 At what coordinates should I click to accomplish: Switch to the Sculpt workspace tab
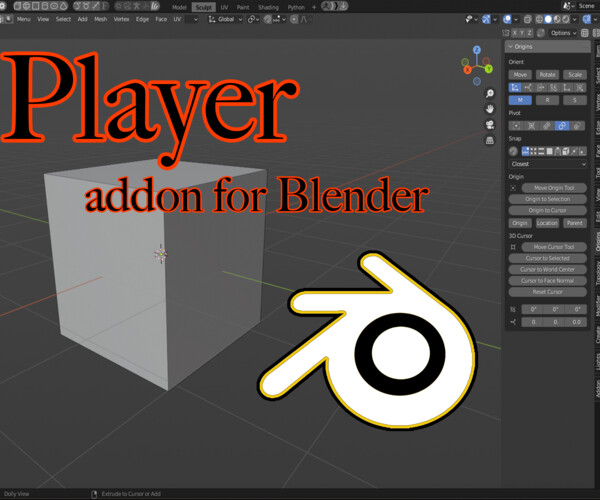(204, 7)
